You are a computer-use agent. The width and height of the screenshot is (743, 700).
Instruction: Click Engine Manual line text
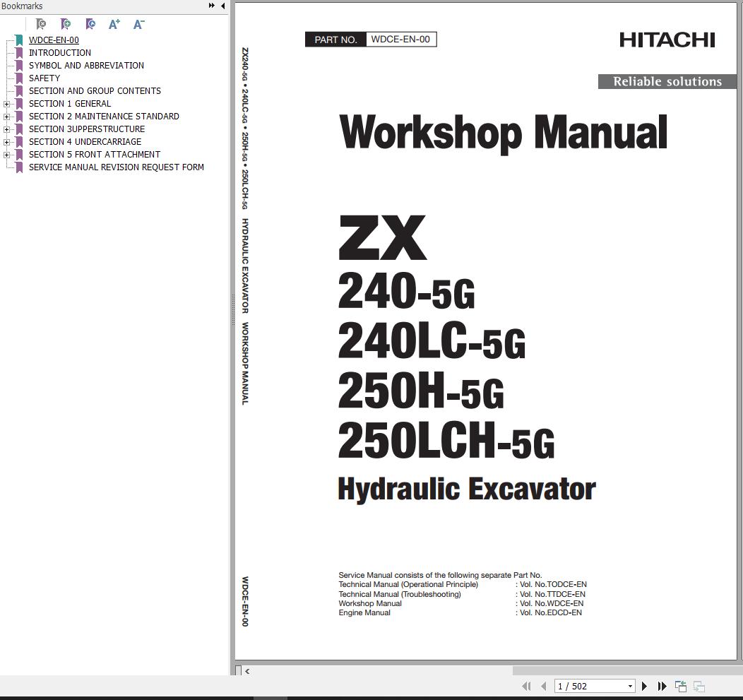click(364, 613)
